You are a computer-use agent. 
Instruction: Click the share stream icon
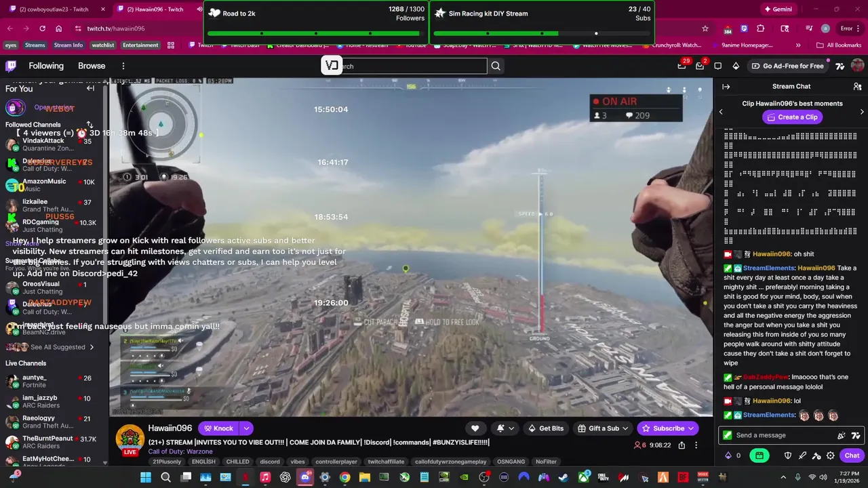[682, 445]
